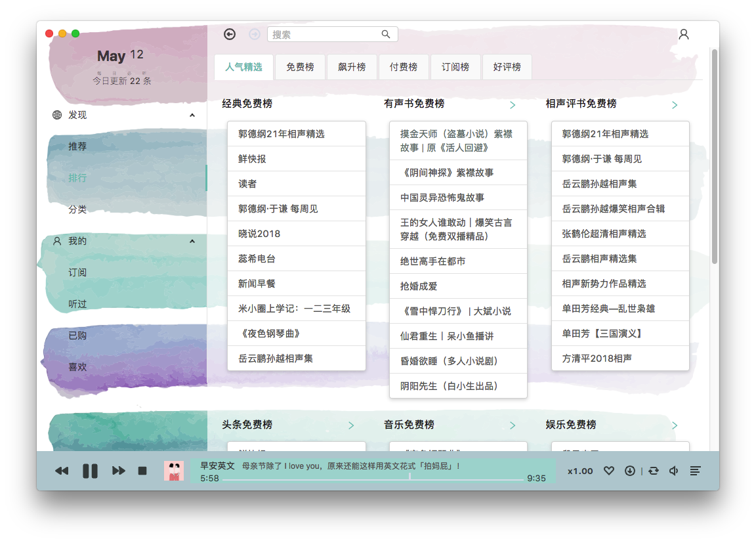Switch to the 订阅榜 tab
The width and height of the screenshot is (756, 543).
point(455,67)
